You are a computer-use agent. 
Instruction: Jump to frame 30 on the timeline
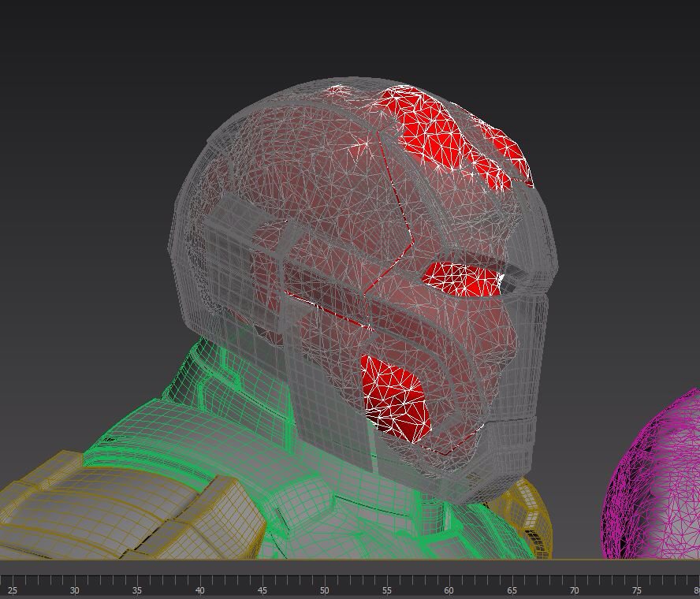(x=75, y=590)
